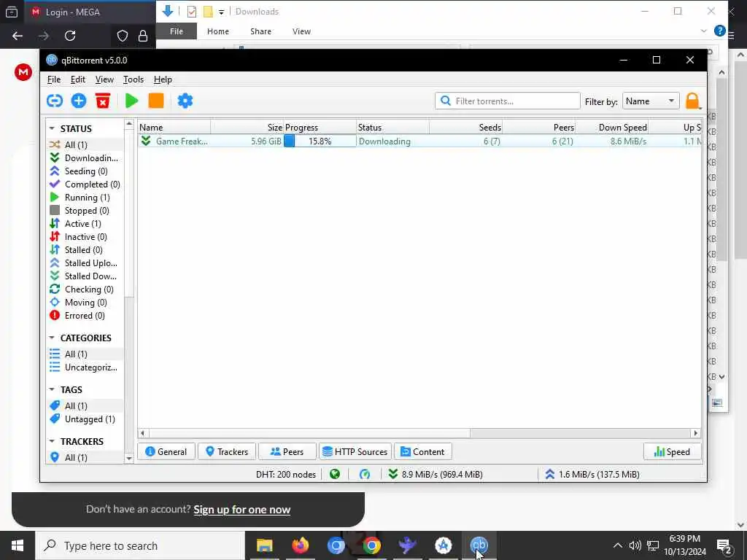The height and width of the screenshot is (560, 747).
Task: Collapse the STATUS section
Action: [x=52, y=128]
